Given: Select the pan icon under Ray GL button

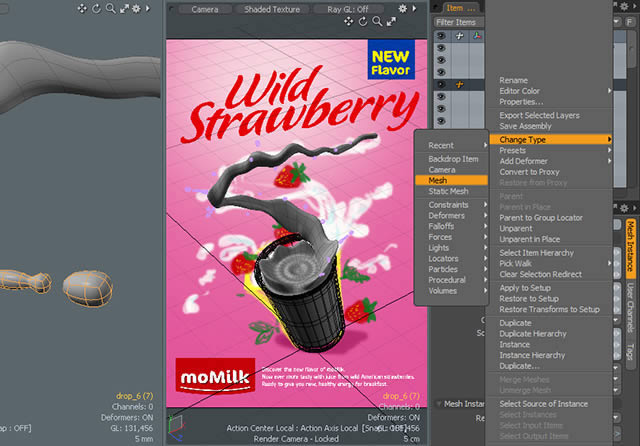Looking at the screenshot, I should pos(349,22).
